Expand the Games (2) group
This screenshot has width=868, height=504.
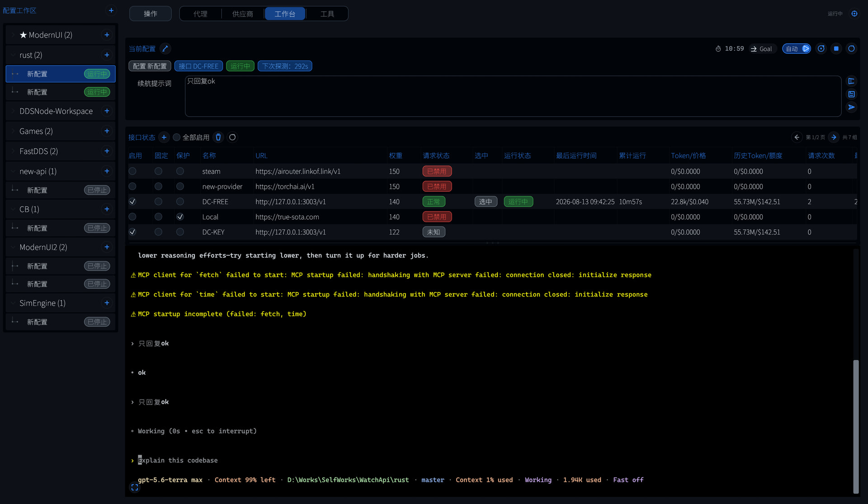(13, 131)
